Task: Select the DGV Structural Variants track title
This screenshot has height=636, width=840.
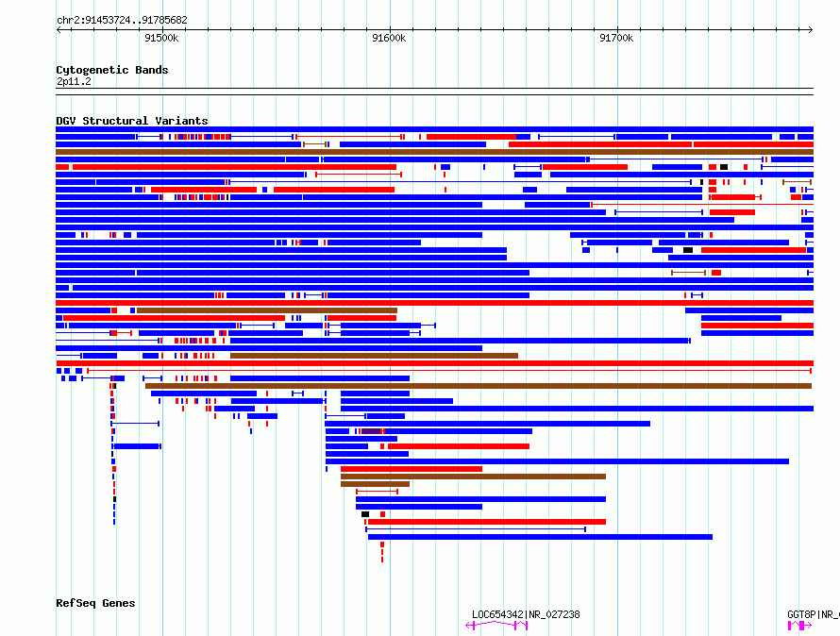Action: [132, 121]
